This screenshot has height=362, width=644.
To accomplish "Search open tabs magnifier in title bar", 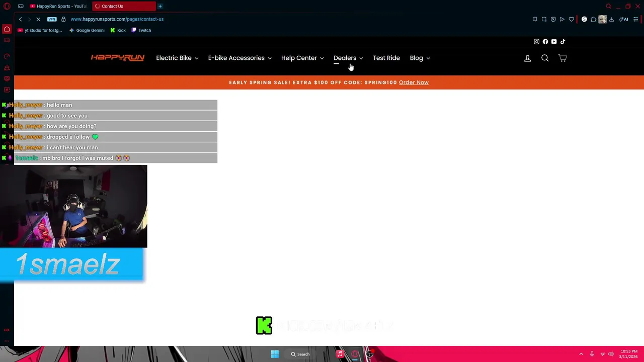I will [x=608, y=6].
